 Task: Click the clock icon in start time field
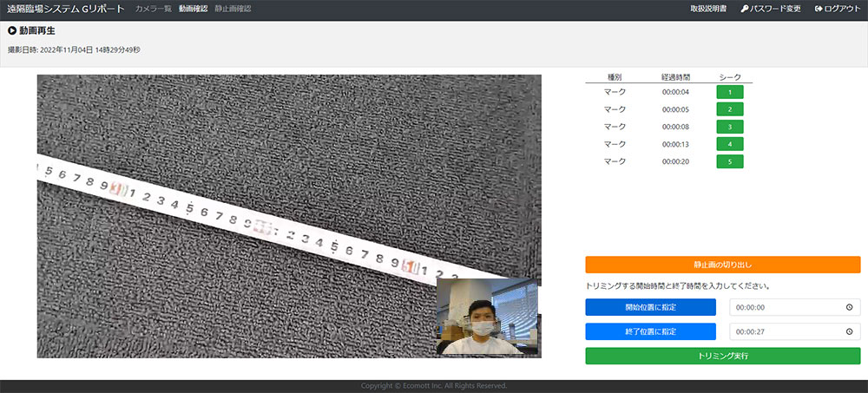click(849, 307)
